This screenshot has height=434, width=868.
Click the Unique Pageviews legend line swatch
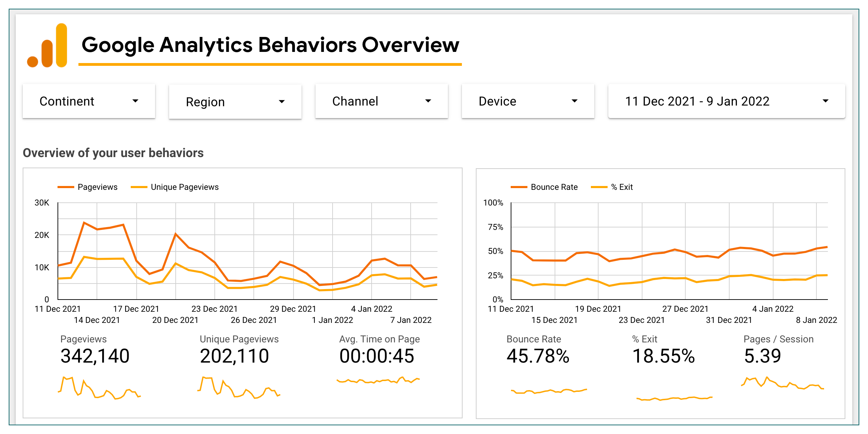coord(139,187)
